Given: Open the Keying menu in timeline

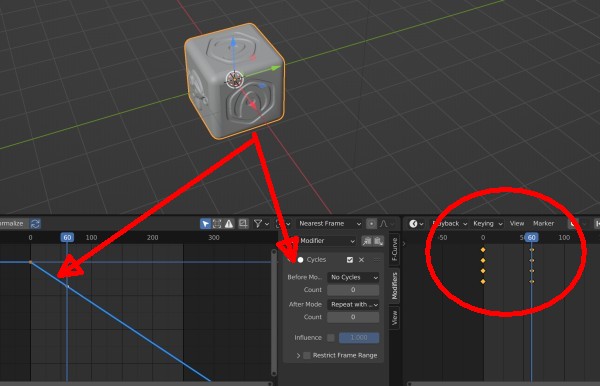Looking at the screenshot, I should tap(487, 223).
